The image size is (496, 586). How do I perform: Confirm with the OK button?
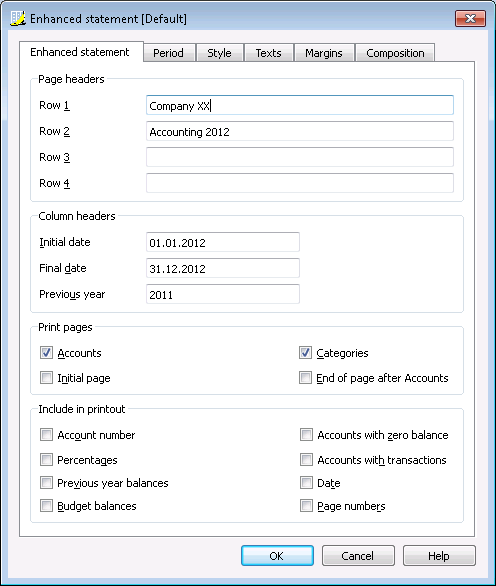click(x=277, y=556)
